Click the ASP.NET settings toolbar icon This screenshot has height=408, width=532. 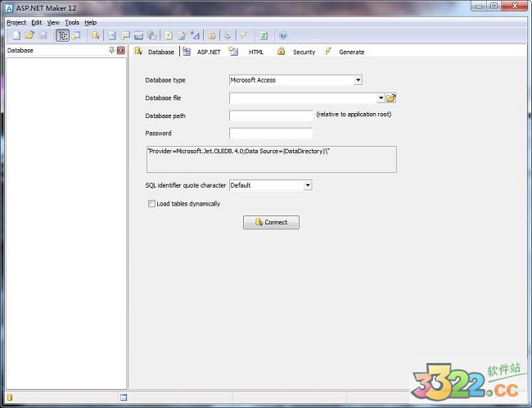pyautogui.click(x=112, y=35)
